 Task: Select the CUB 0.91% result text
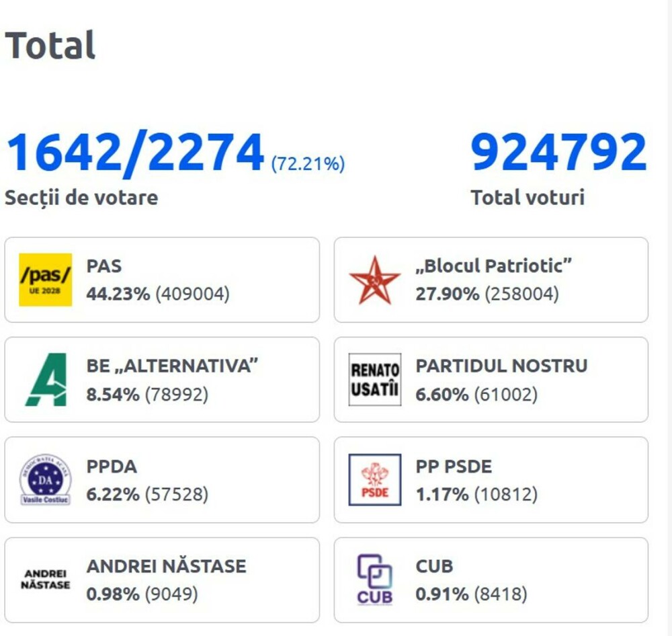point(471,595)
